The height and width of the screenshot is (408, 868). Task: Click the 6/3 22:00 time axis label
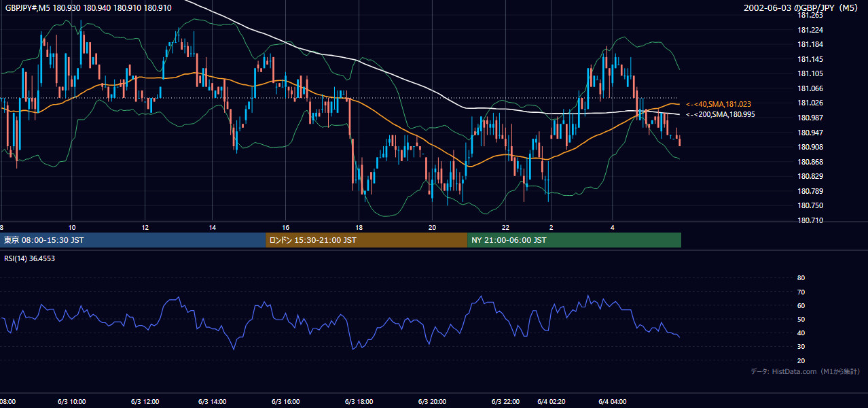pos(505,402)
